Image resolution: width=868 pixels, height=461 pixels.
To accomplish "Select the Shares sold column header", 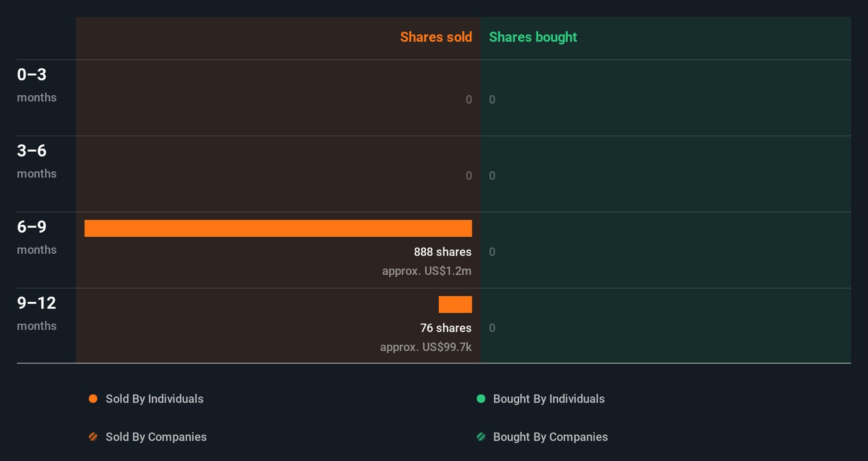I will coord(436,37).
